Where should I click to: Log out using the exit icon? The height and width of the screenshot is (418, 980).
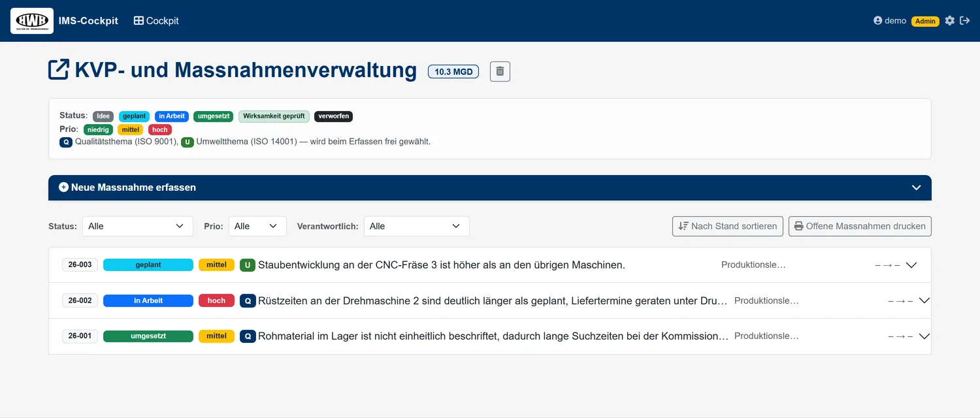965,21
